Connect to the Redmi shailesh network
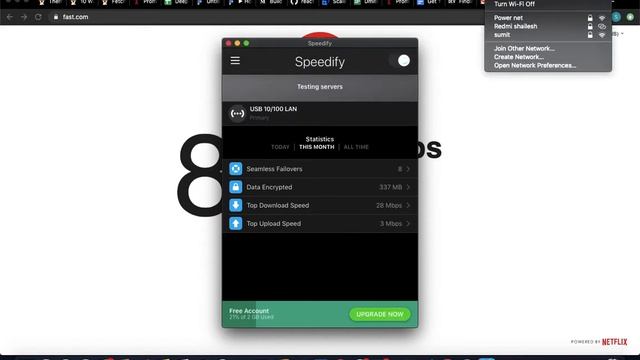The height and width of the screenshot is (360, 640). click(x=548, y=27)
